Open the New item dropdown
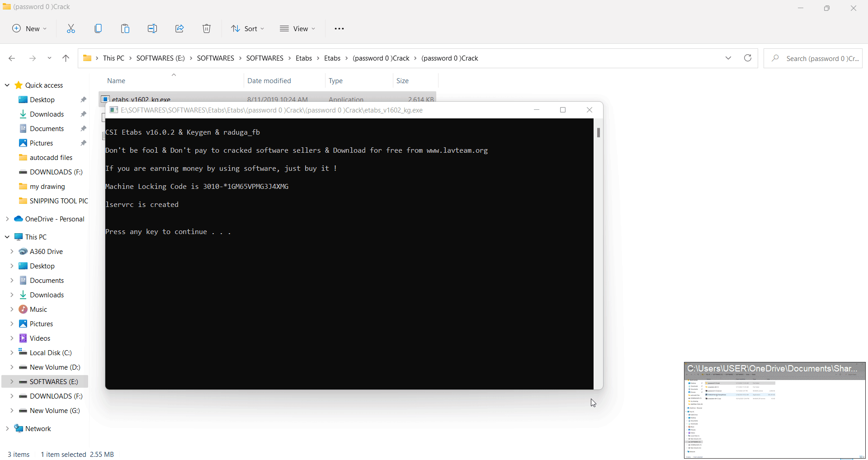This screenshot has height=460, width=868. (29, 28)
